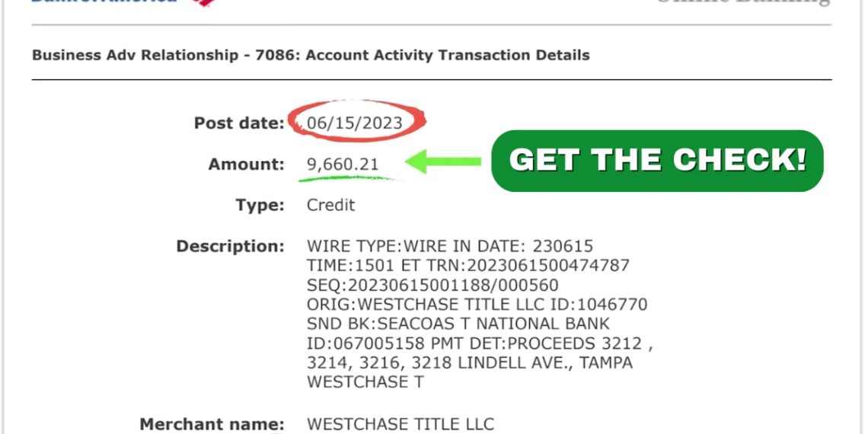Image resolution: width=868 pixels, height=434 pixels.
Task: Click the LINDELL AVE., TAMPA address line
Action: click(469, 363)
